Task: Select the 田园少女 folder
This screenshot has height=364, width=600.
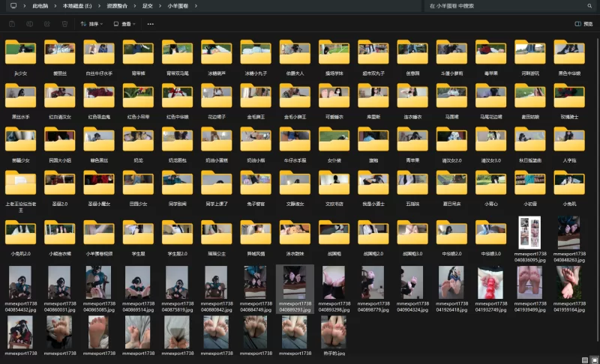Action: pyautogui.click(x=138, y=188)
